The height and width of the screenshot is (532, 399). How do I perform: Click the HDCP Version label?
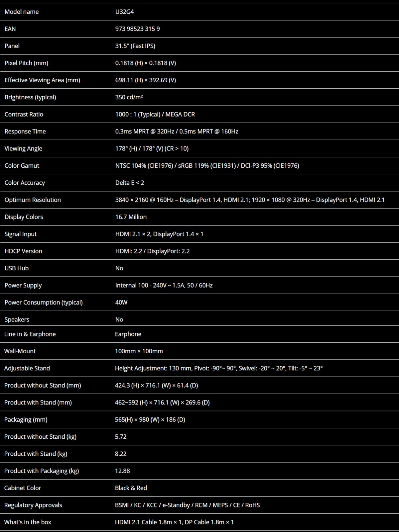(23, 251)
